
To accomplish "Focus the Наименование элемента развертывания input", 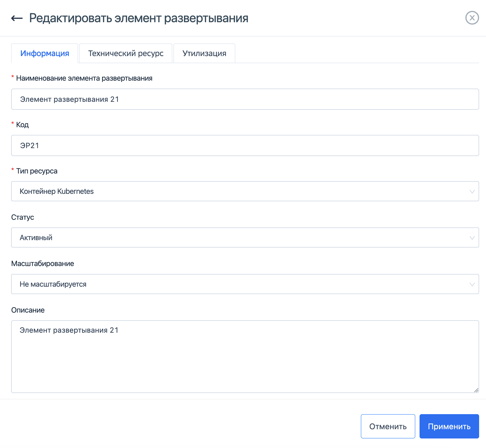I will (238, 99).
